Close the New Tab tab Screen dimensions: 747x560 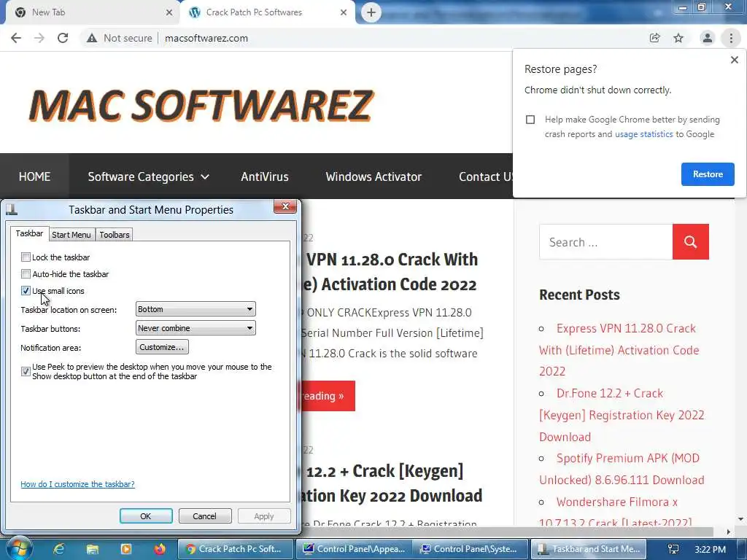(169, 12)
